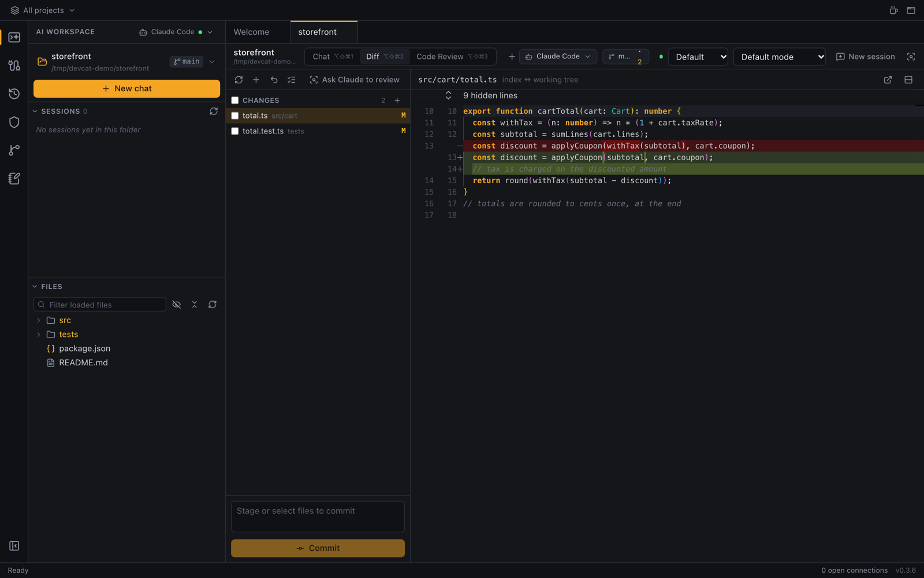Click the plus icon in diff toolbar
924x578 pixels.
coord(256,80)
